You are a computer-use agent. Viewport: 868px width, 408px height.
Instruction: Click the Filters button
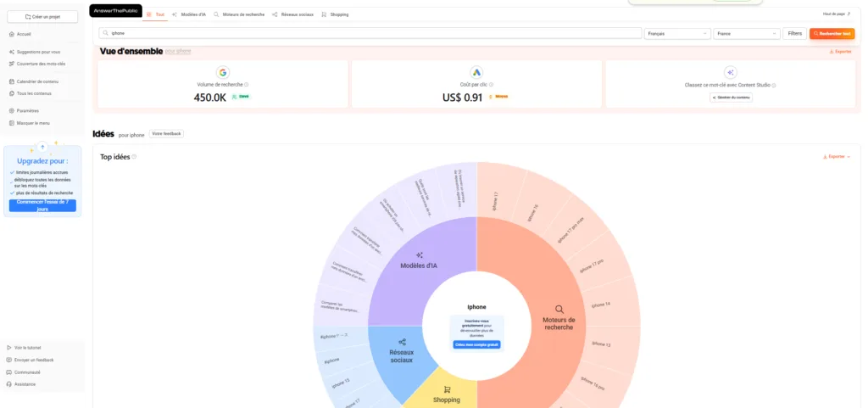point(795,34)
